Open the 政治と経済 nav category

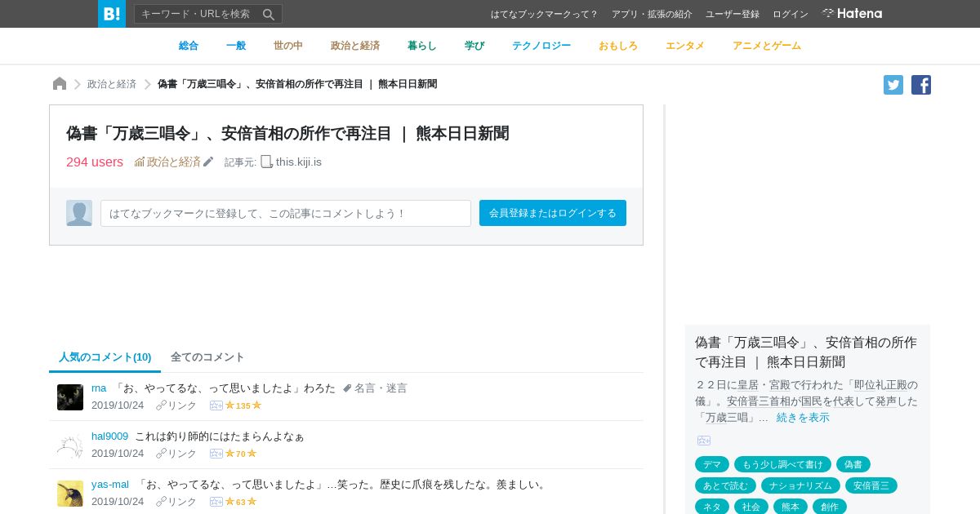click(355, 46)
